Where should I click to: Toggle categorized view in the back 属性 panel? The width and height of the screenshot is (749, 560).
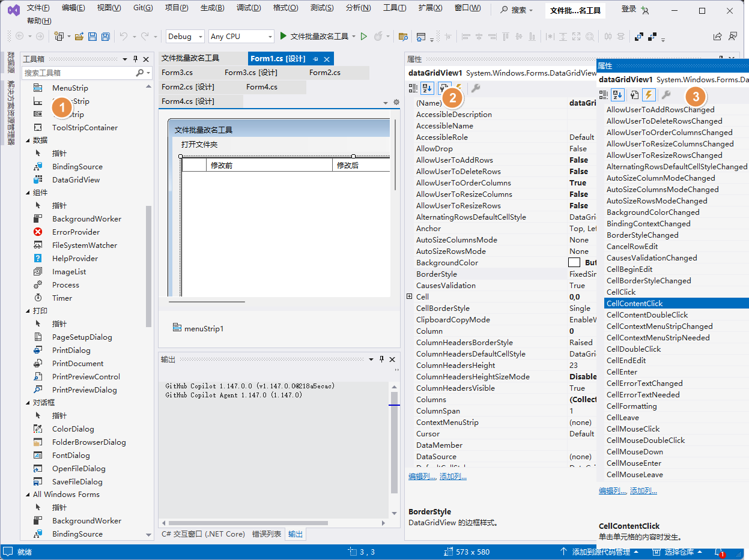[x=413, y=88]
